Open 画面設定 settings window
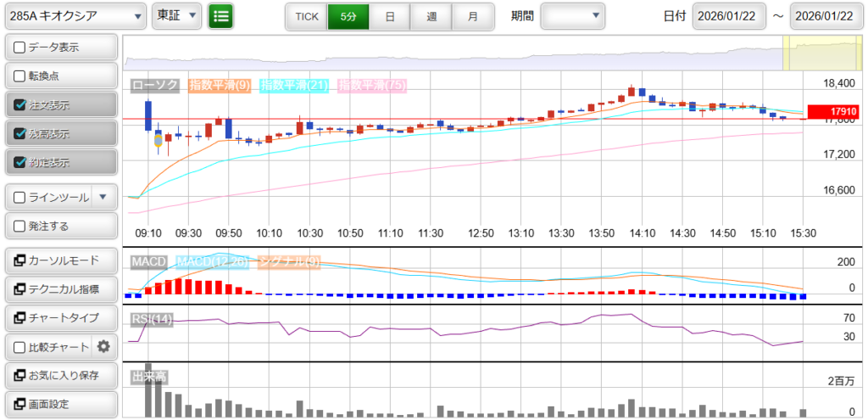This screenshot has height=420, width=868. [60, 404]
